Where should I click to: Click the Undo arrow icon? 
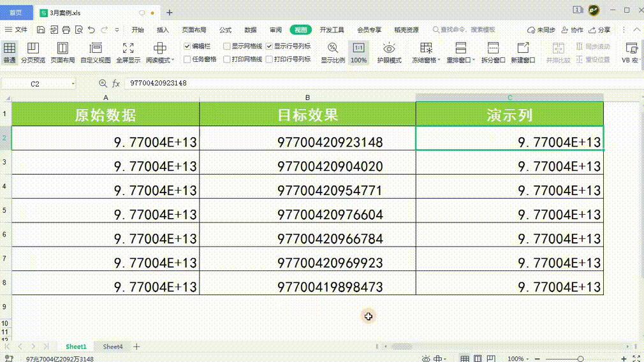pyautogui.click(x=92, y=30)
